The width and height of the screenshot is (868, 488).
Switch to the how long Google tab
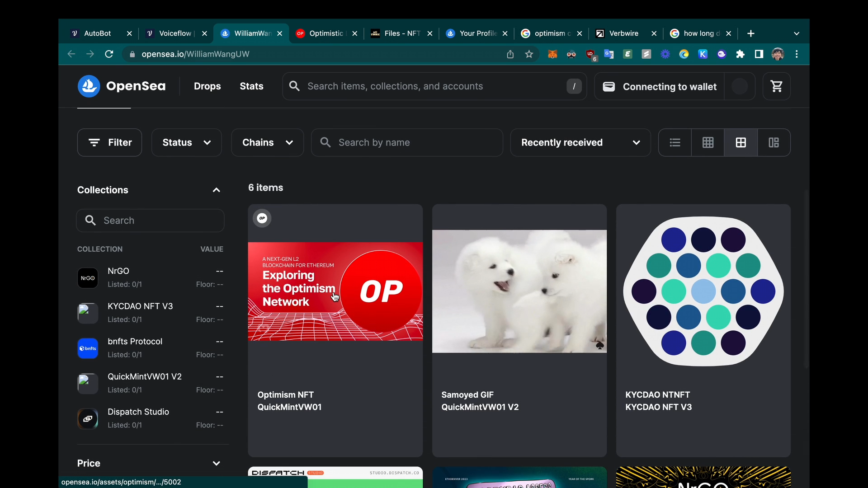click(701, 33)
